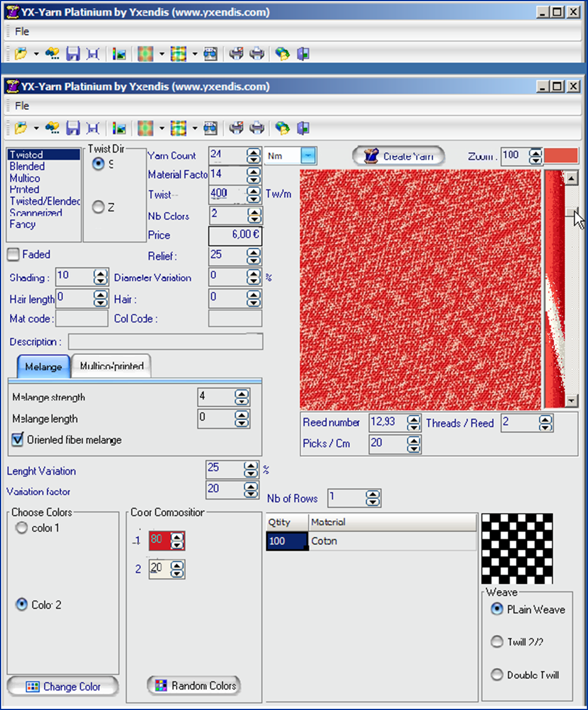Expand texture icon dropdown arrow in front toolbar
The height and width of the screenshot is (710, 588).
(x=161, y=128)
